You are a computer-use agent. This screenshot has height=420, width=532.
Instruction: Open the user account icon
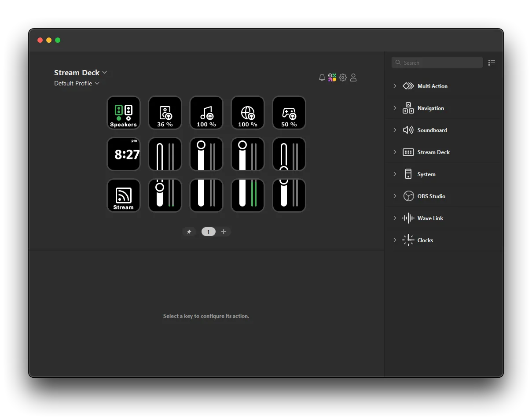(x=353, y=77)
